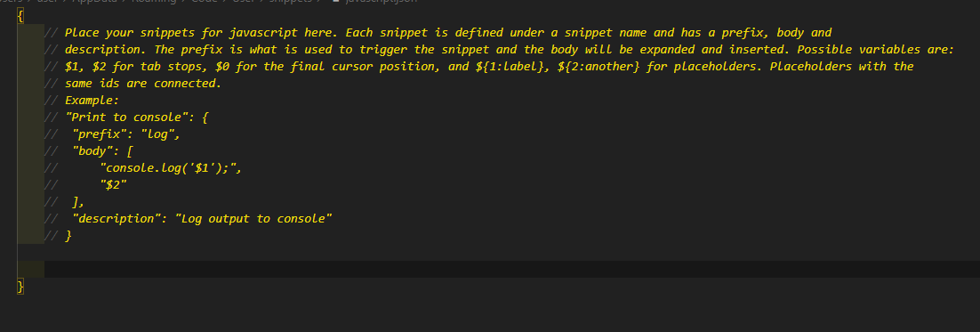Place cursor on the opening curly brace
The height and width of the screenshot is (332, 980).
(20, 16)
